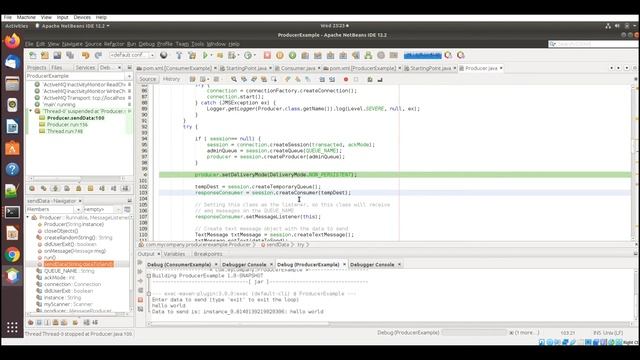Finish the debugger session with red stop icon
The height and width of the screenshot is (360, 640).
pyautogui.click(x=267, y=55)
